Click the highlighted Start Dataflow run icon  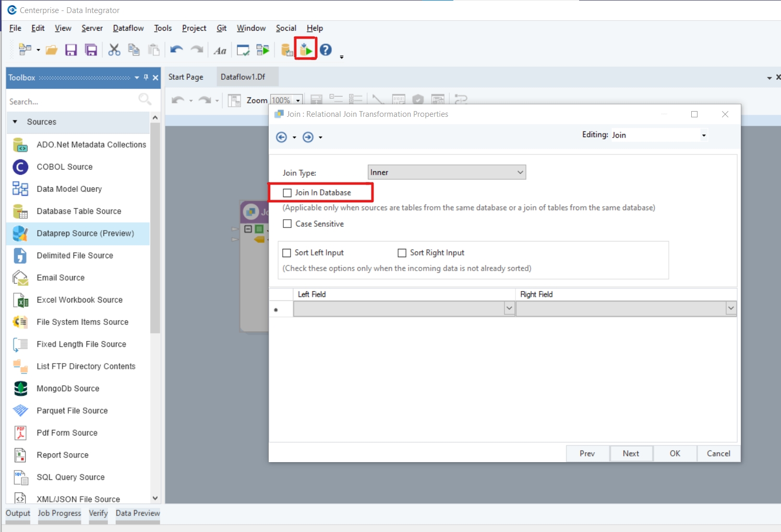click(306, 50)
